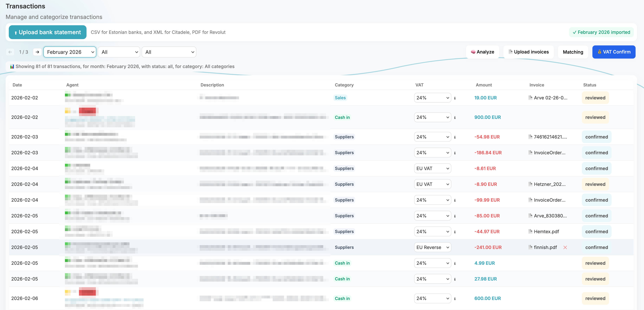Click info icon beside 600.00 EUR row VAT

click(x=455, y=299)
